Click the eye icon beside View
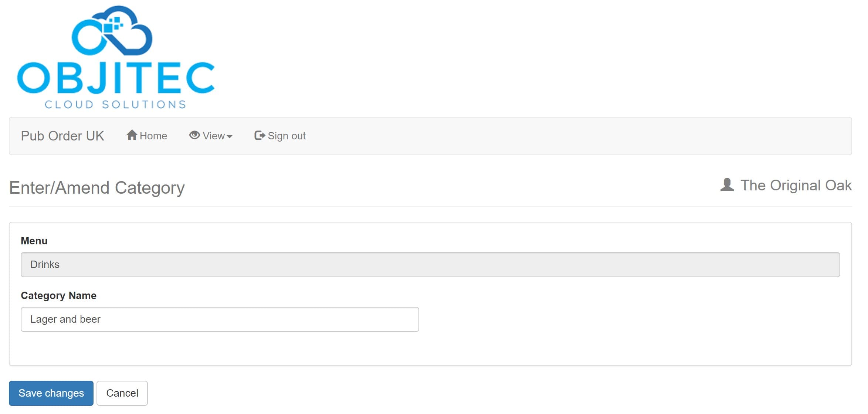868x414 pixels. (x=194, y=135)
